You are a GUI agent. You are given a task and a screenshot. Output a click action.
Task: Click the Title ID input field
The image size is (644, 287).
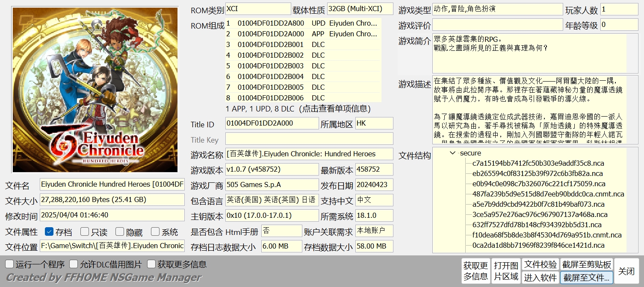(272, 123)
